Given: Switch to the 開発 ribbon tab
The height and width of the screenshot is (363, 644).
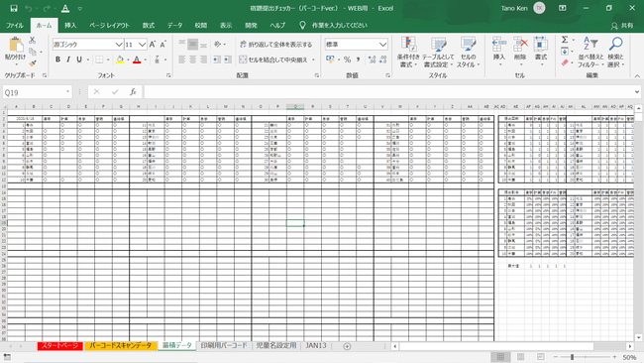Looking at the screenshot, I should coord(251,26).
